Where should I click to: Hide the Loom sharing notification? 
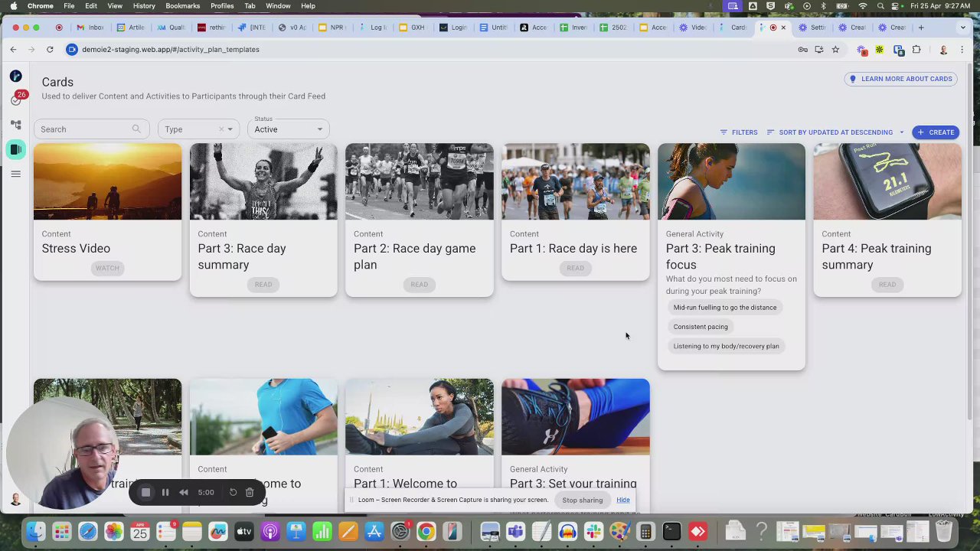(623, 500)
